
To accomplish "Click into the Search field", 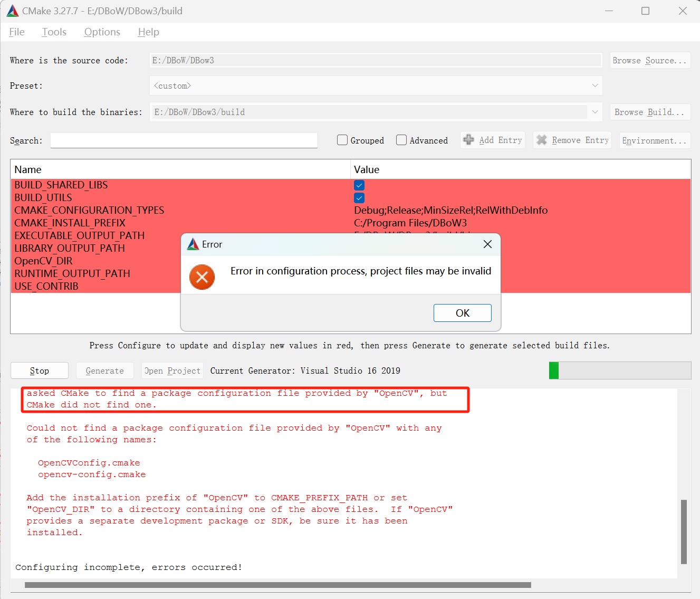I will point(184,140).
